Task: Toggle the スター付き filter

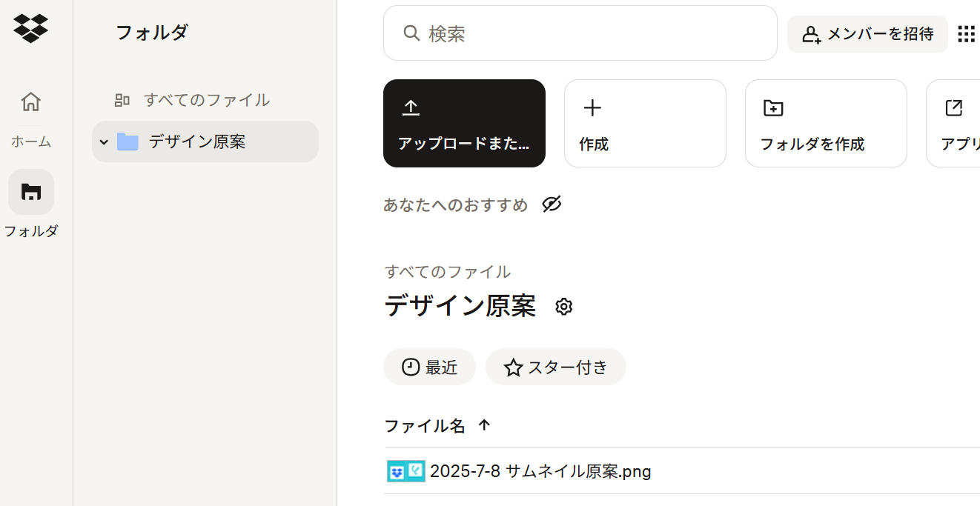Action: pos(555,367)
